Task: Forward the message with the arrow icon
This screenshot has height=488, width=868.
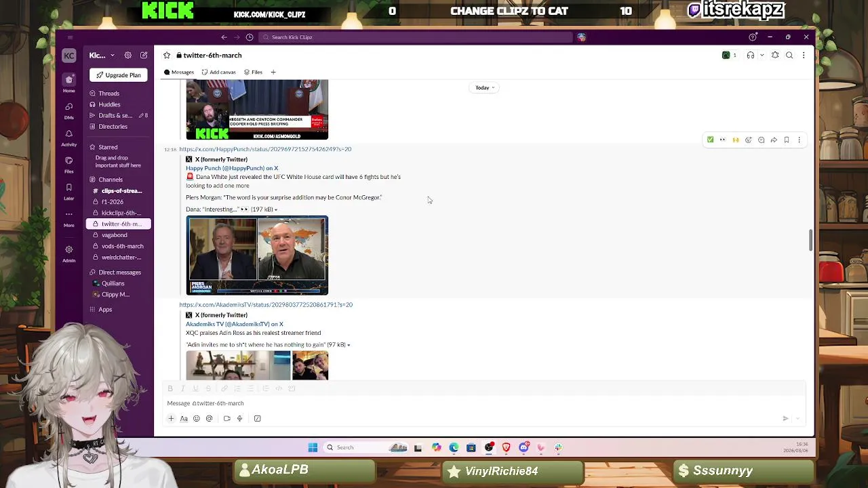Action: [x=774, y=140]
